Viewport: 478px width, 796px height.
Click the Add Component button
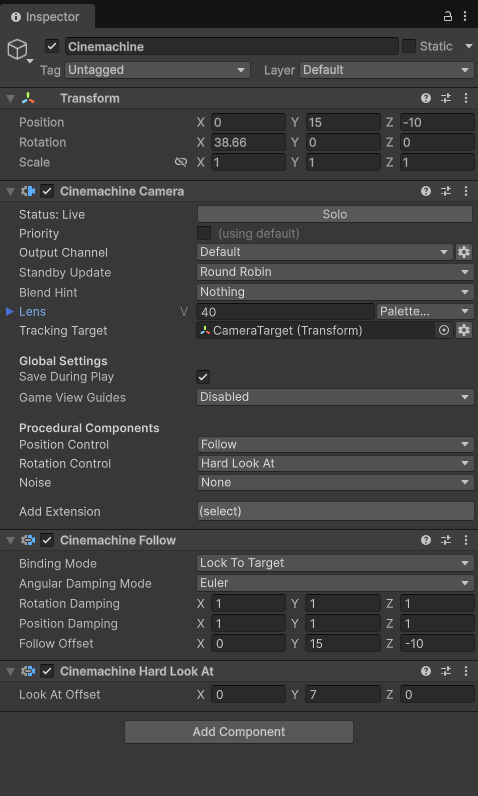tap(239, 732)
